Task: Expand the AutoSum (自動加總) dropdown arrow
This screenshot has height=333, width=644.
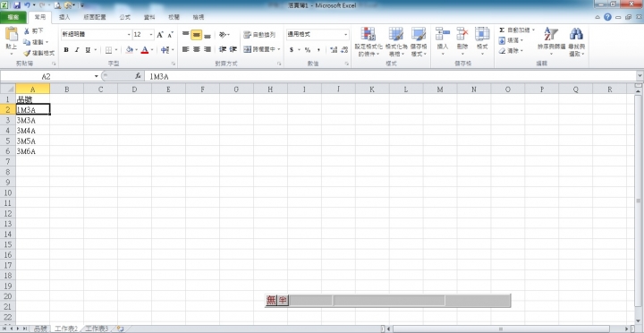Action: pos(533,30)
